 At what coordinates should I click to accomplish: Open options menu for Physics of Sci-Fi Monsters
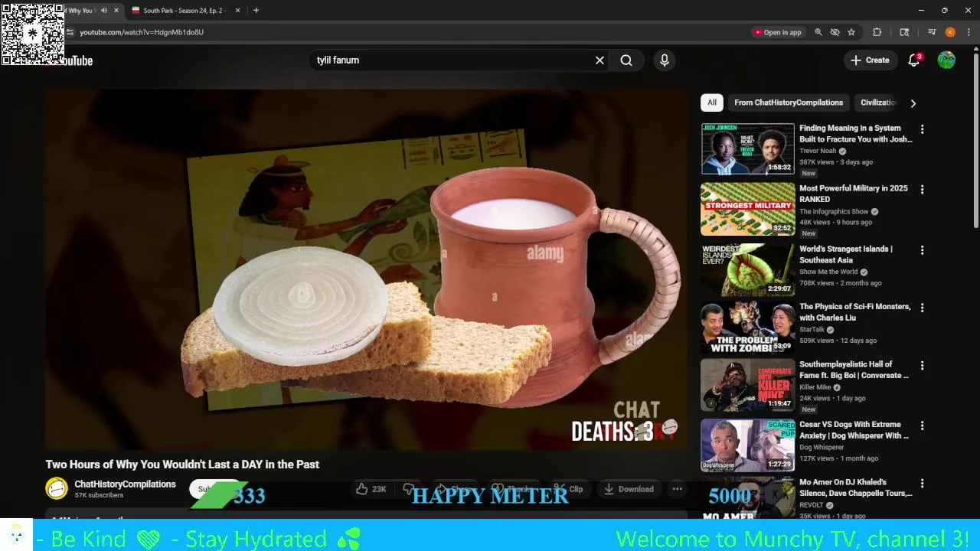[922, 308]
